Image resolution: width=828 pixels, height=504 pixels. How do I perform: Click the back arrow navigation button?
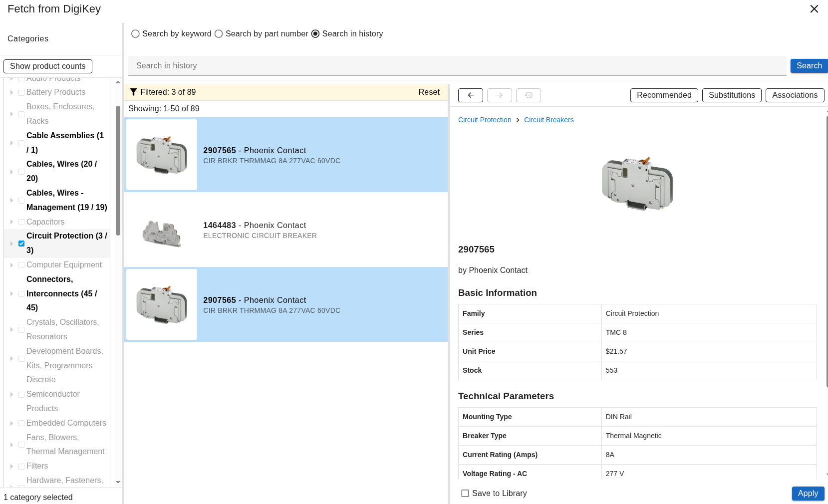point(471,95)
